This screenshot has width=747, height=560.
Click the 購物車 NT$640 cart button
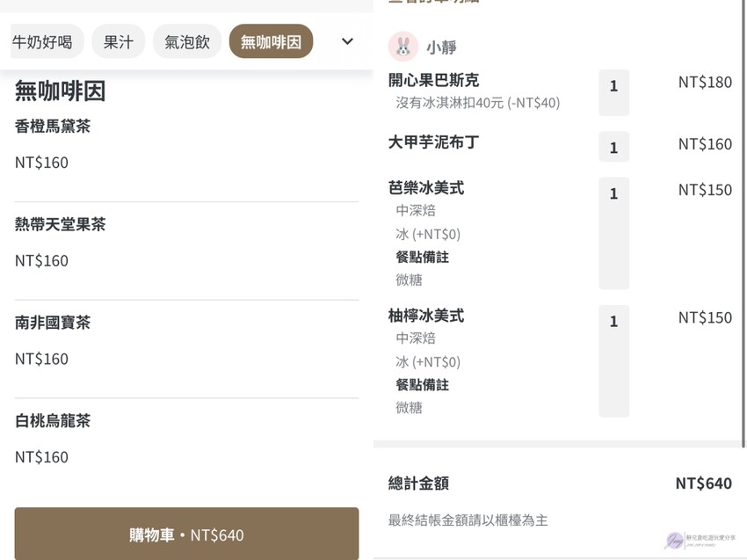[186, 534]
